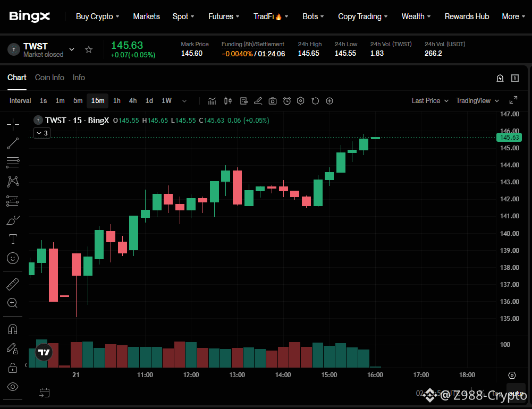Open Rewards Hub link
Screen dimensions: 532x409
[x=467, y=16]
